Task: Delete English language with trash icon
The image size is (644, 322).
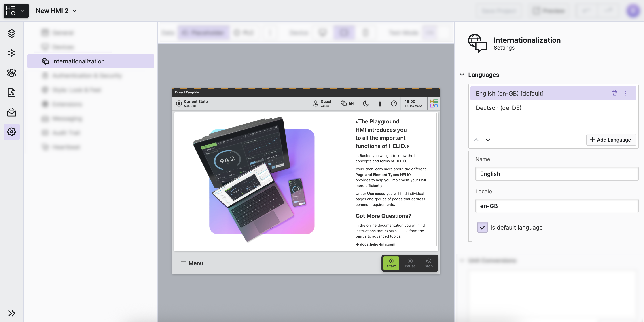Action: [x=614, y=93]
